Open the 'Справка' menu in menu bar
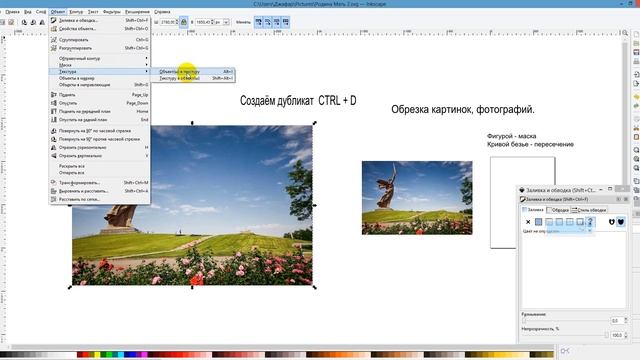The width and height of the screenshot is (640, 360). (162, 12)
